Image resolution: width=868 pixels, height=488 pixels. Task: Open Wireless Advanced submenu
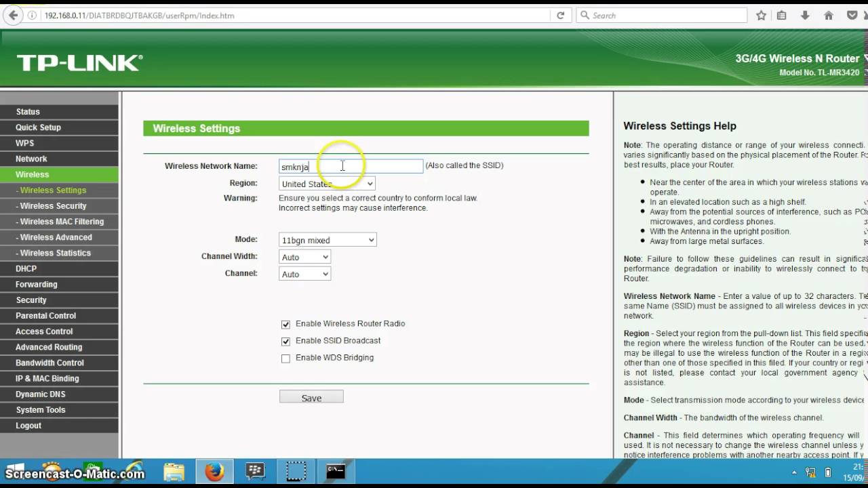tap(59, 237)
